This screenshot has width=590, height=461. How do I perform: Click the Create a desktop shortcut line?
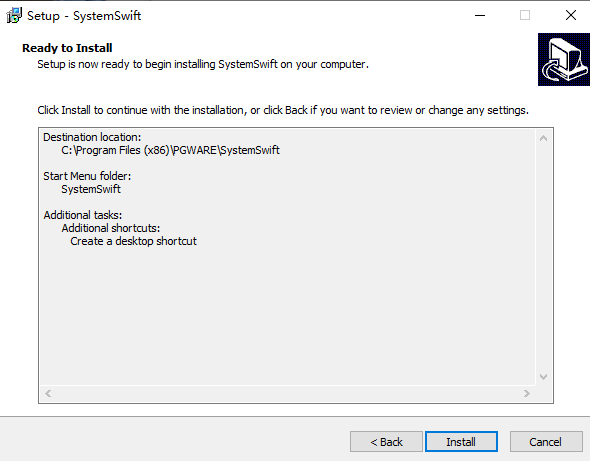[134, 241]
